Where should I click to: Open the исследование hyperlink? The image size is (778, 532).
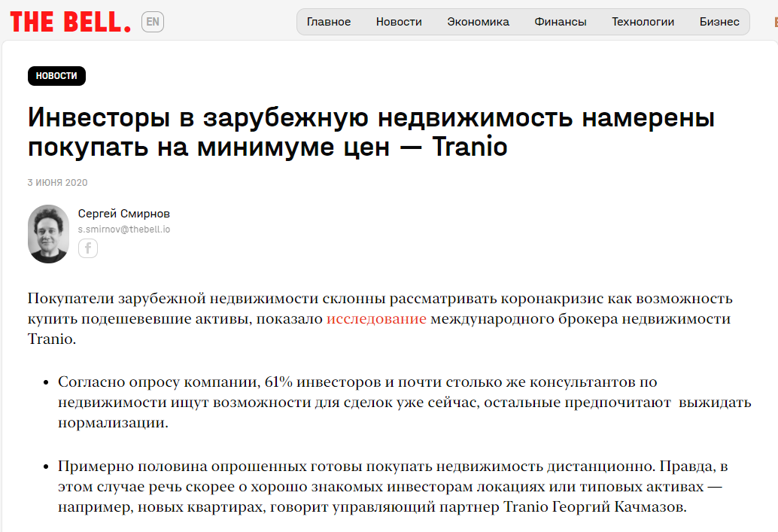click(376, 318)
